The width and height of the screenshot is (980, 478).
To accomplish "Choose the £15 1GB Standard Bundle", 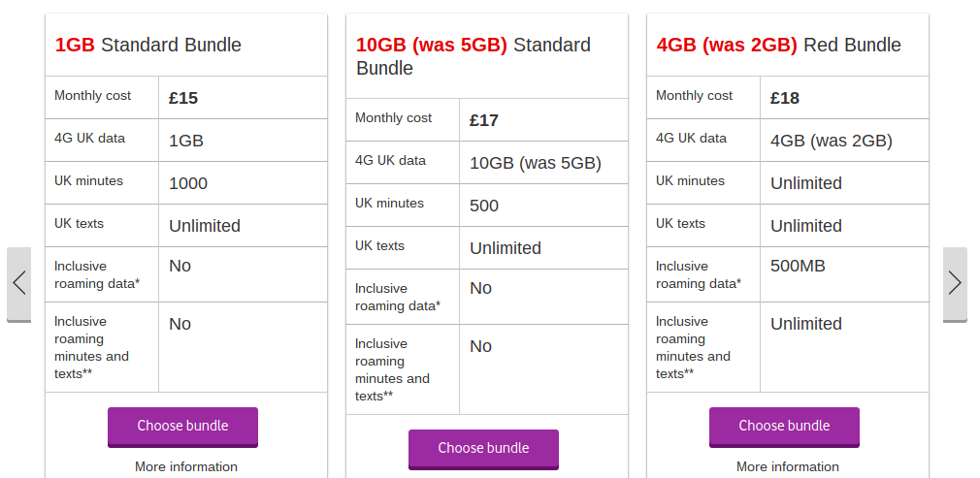I will [182, 427].
